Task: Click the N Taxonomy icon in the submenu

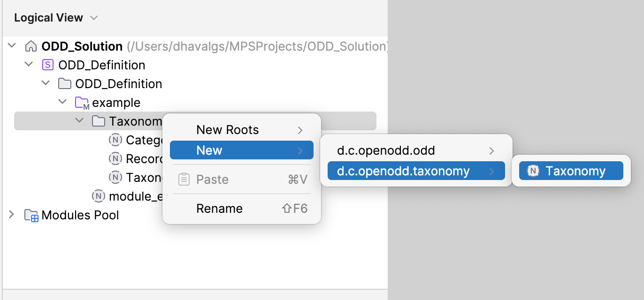Action: pyautogui.click(x=534, y=171)
